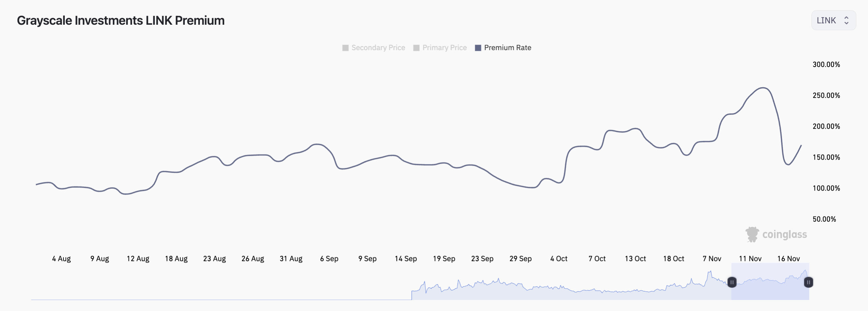Image resolution: width=868 pixels, height=311 pixels.
Task: Click the up-down chevron beside LINK
Action: pos(846,21)
